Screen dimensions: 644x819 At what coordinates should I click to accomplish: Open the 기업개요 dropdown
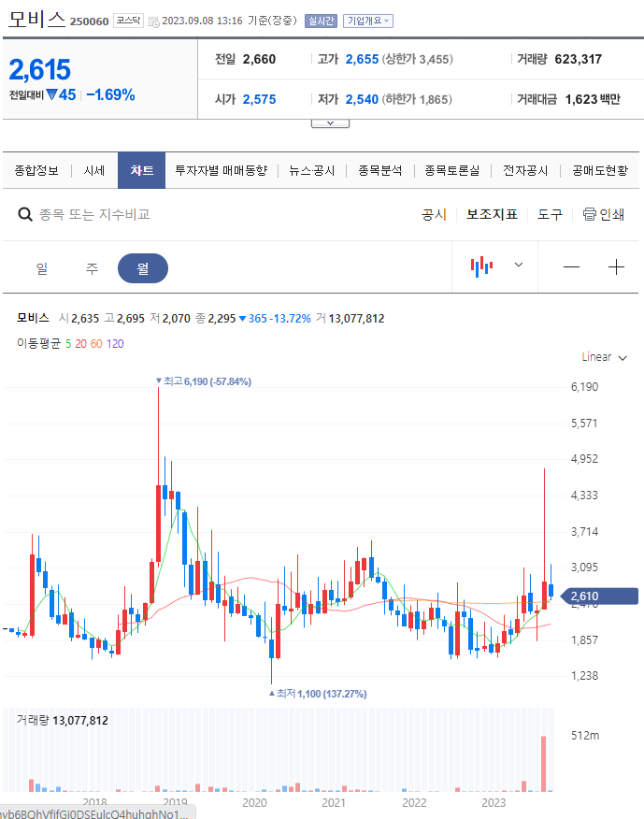point(368,21)
